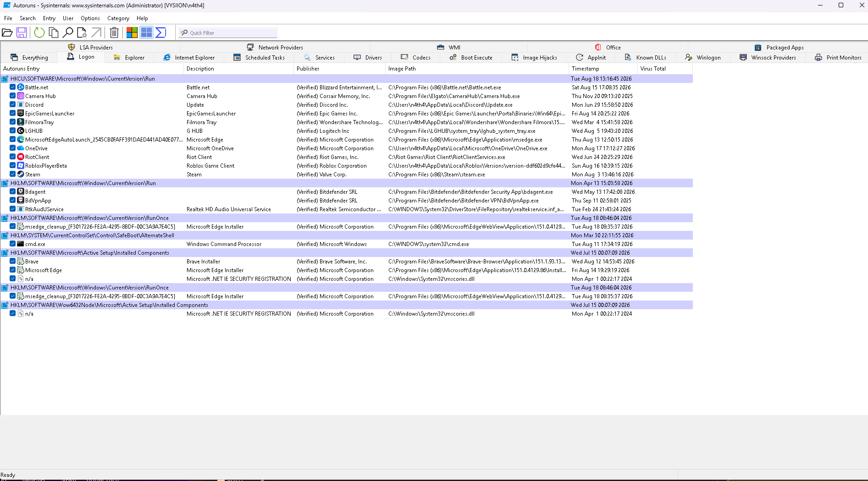
Task: Click the VirusTotal sigma toolbar icon
Action: 160,33
